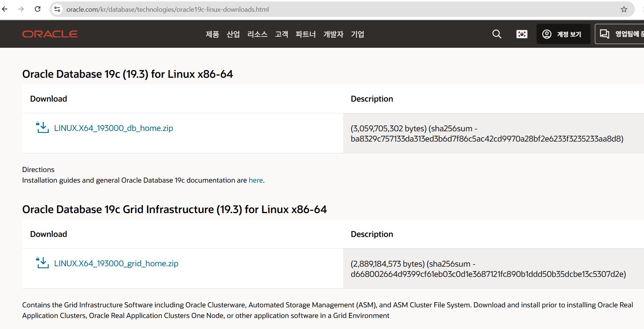This screenshot has width=644, height=329.
Task: Click the 계정 보기 button
Action: pos(563,34)
